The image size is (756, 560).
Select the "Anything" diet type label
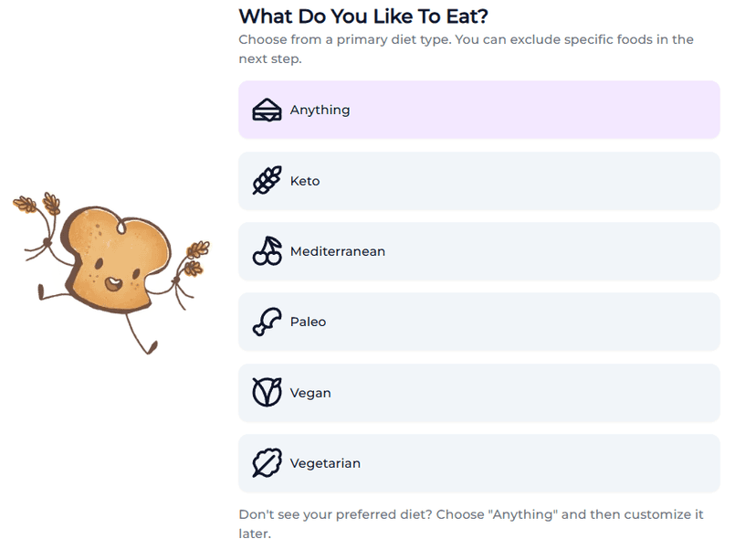click(320, 111)
